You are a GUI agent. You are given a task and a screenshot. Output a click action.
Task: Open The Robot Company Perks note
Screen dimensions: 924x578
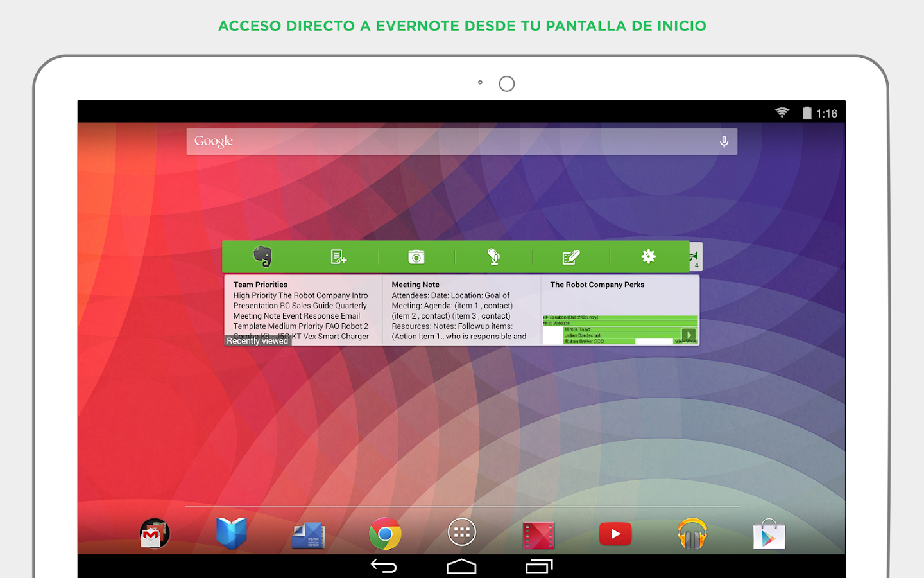(620, 310)
